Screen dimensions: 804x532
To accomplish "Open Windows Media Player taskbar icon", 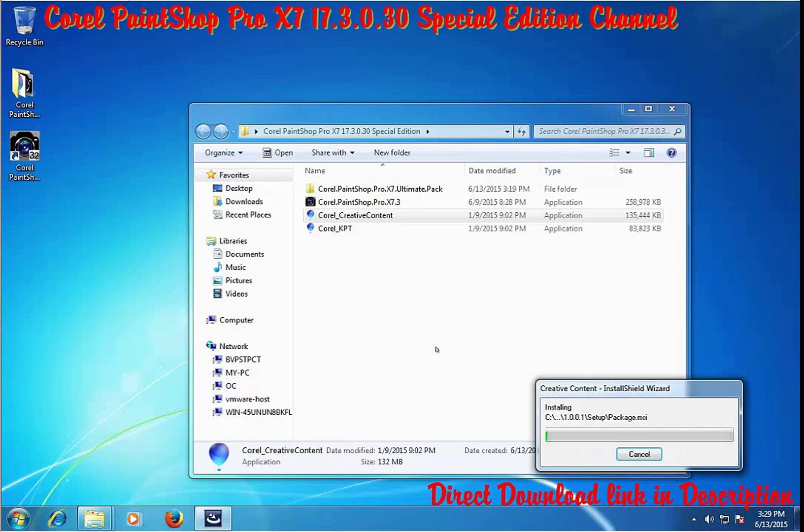I will (134, 519).
